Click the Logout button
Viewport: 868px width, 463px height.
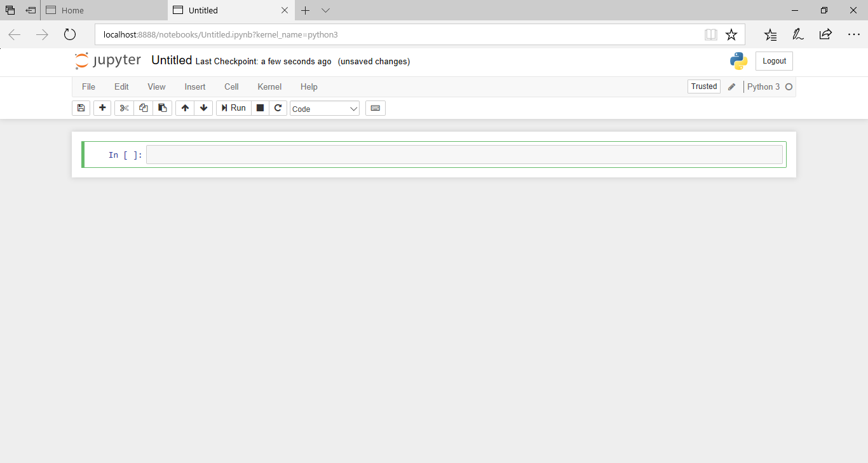773,60
